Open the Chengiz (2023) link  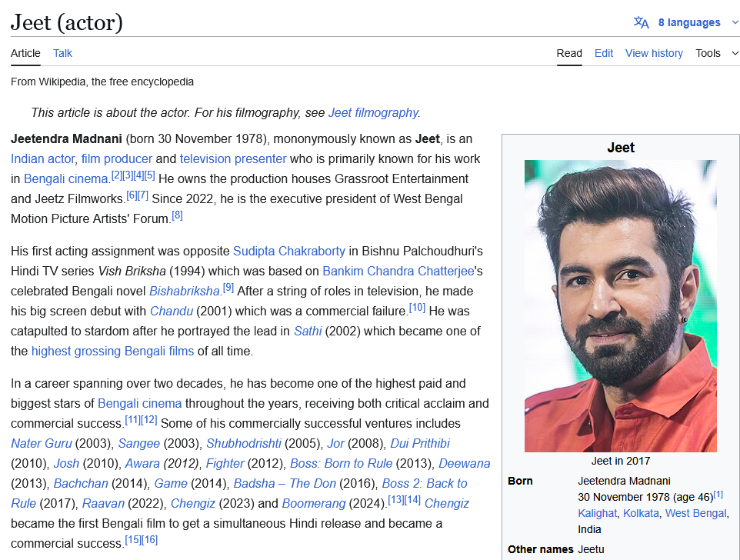click(x=192, y=503)
